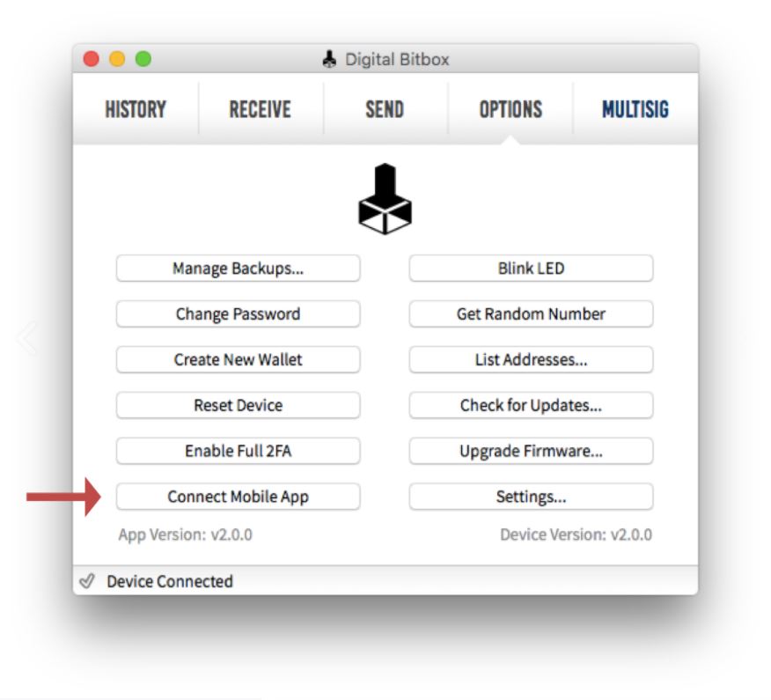Click Create New Wallet

click(x=238, y=359)
